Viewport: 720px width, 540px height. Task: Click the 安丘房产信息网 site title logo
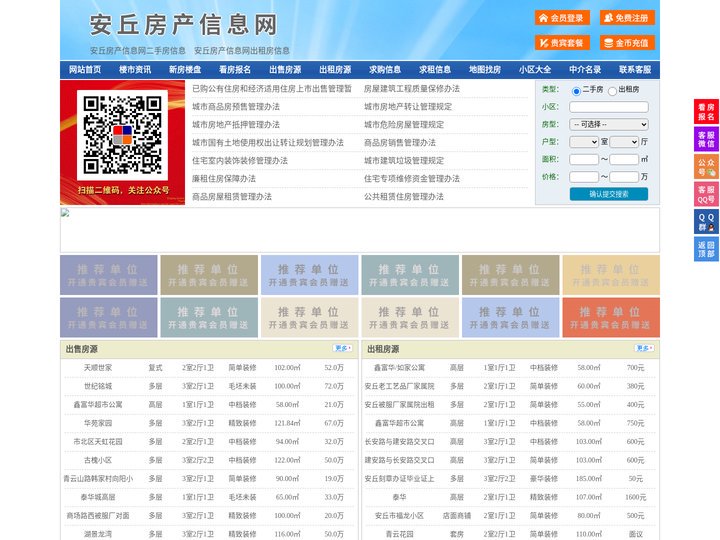pyautogui.click(x=184, y=25)
